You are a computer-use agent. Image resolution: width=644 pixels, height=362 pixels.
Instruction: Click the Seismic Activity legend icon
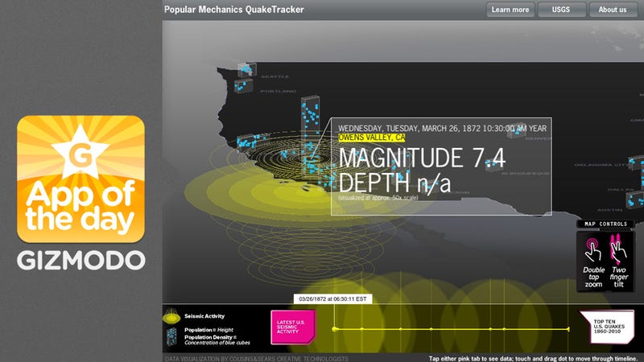coord(171,317)
